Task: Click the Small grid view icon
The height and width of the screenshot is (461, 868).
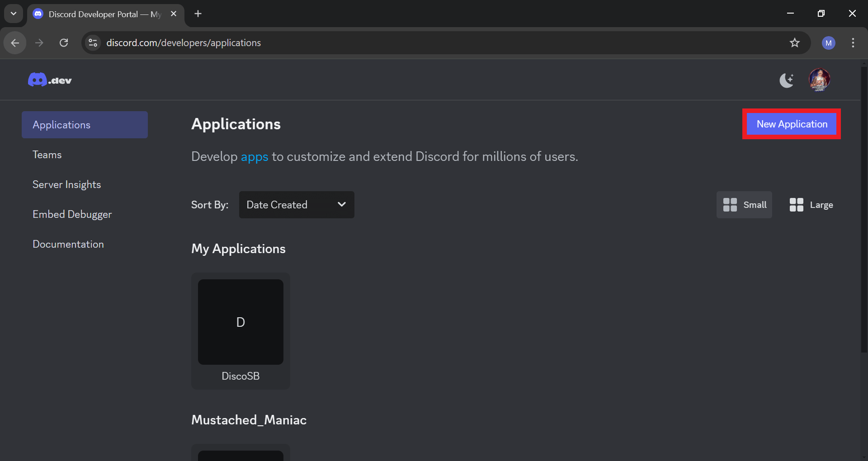Action: click(x=730, y=204)
